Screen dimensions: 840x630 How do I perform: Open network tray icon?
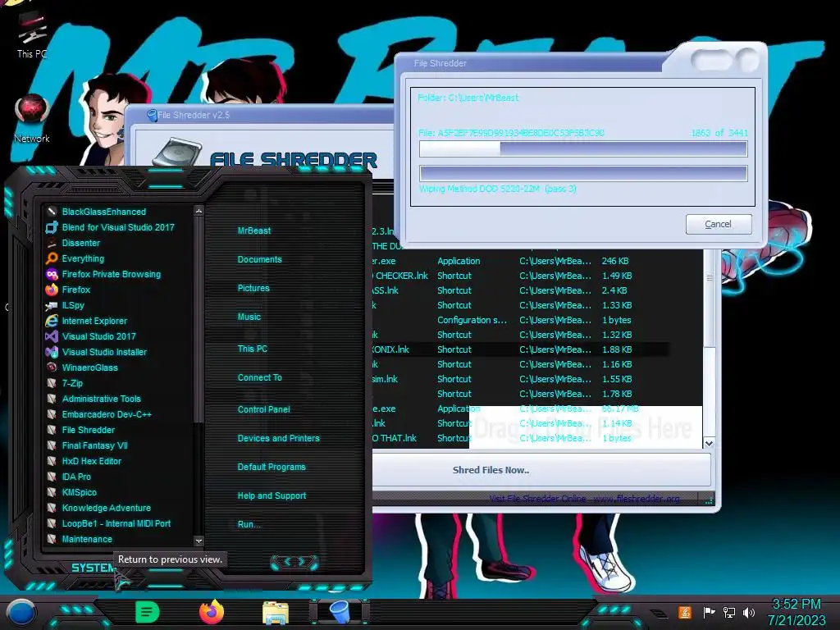click(729, 612)
